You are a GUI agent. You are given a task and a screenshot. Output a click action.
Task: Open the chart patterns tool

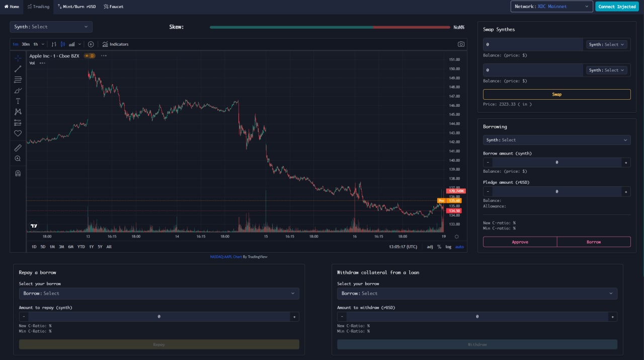pyautogui.click(x=18, y=112)
